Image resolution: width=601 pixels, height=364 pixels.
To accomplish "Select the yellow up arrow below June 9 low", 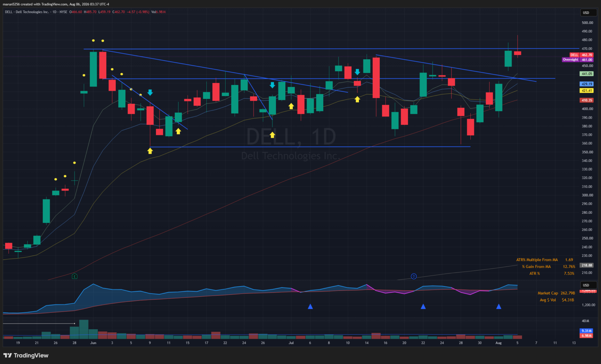I will (150, 151).
